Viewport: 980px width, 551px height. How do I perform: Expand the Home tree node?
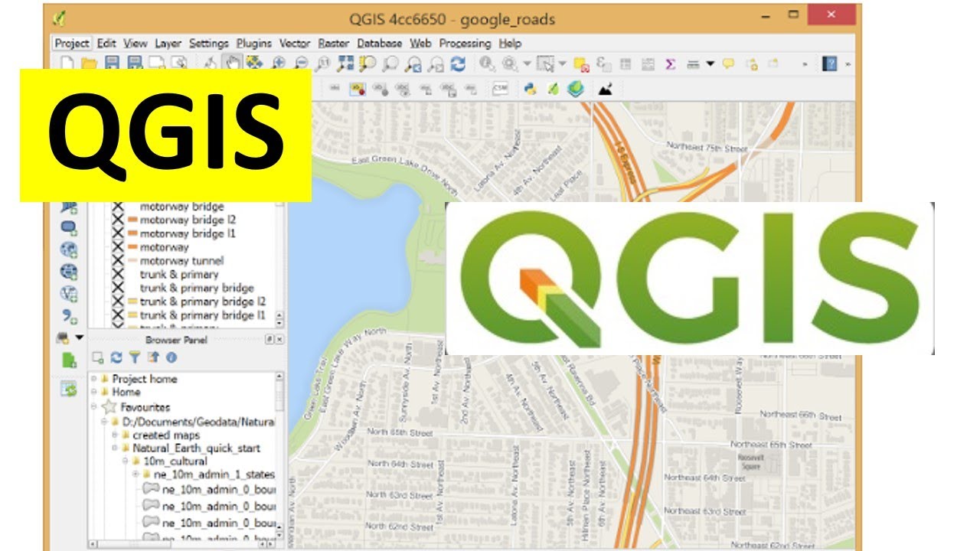point(93,392)
